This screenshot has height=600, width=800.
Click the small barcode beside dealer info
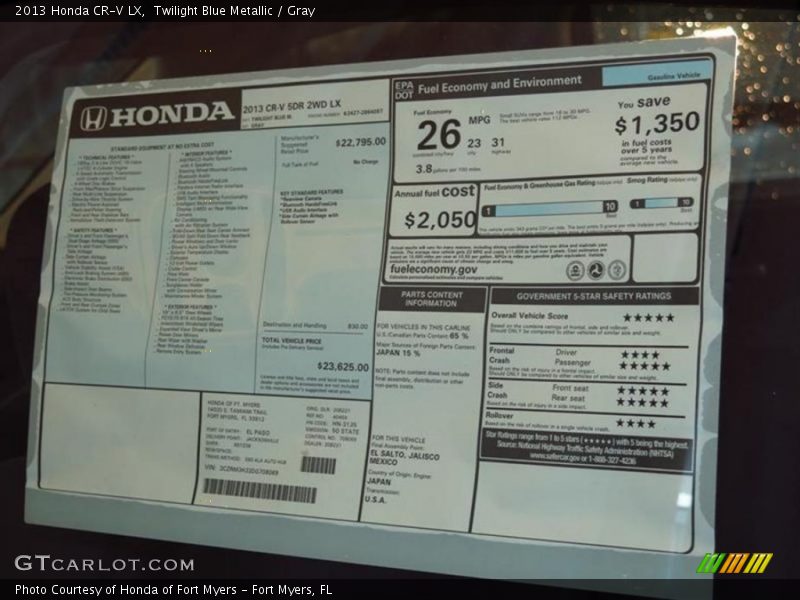(318, 465)
